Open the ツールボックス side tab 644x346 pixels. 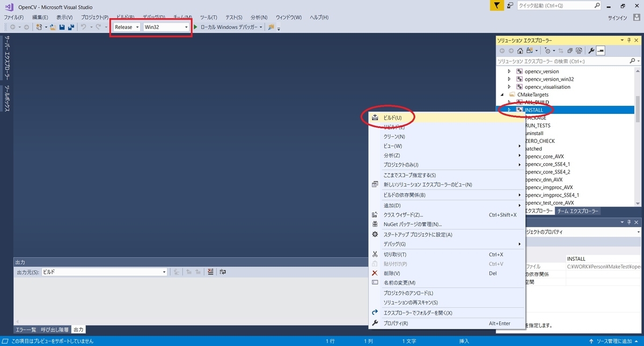(x=8, y=98)
